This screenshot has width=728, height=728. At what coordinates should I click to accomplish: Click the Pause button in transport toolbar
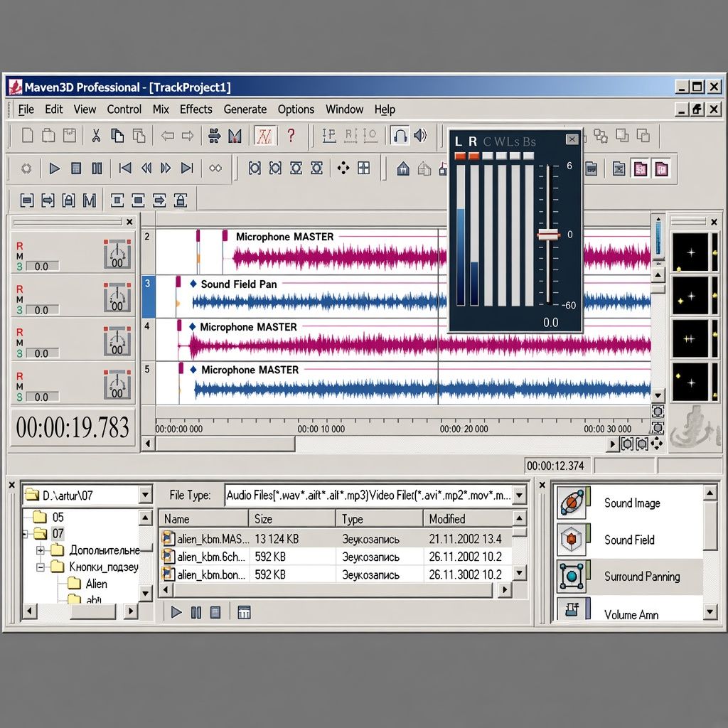97,168
